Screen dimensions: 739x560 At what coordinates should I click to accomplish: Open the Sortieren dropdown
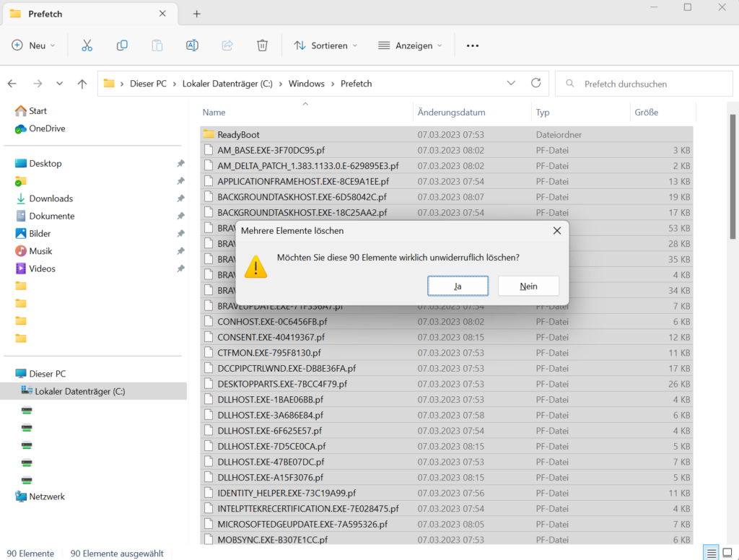(325, 45)
